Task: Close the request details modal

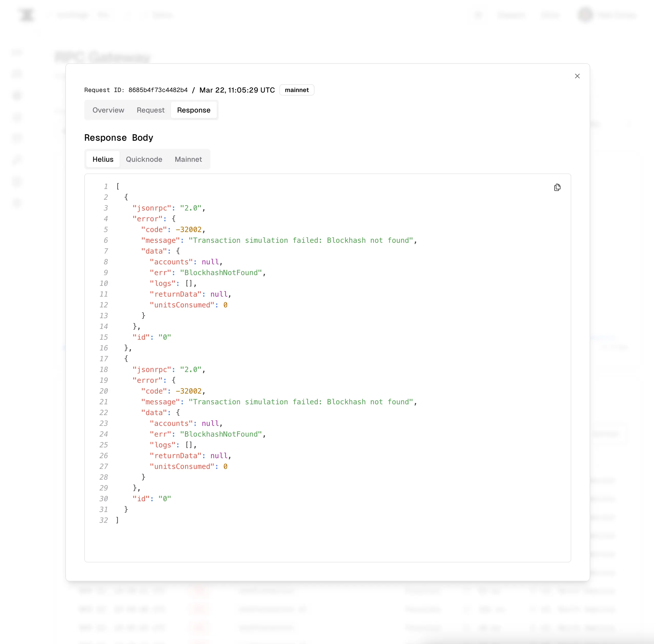Action: [x=577, y=76]
